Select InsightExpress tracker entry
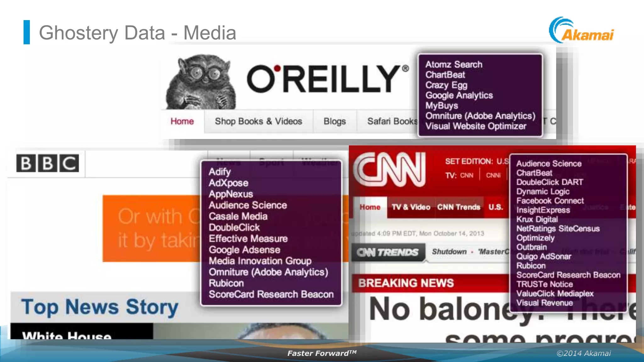This screenshot has height=362, width=644. coord(543,210)
